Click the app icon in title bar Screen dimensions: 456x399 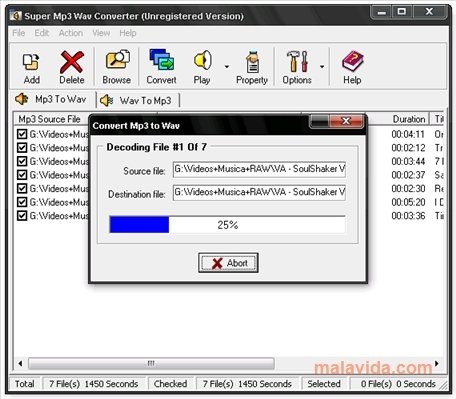coord(16,15)
